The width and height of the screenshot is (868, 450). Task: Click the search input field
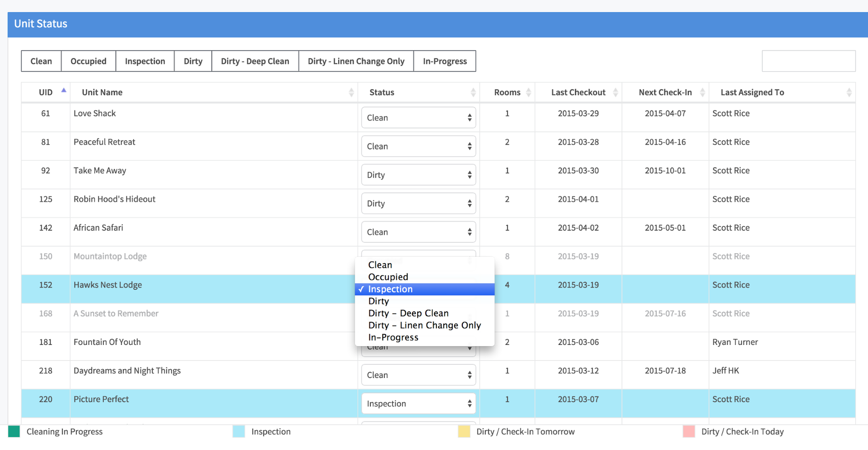(x=808, y=61)
